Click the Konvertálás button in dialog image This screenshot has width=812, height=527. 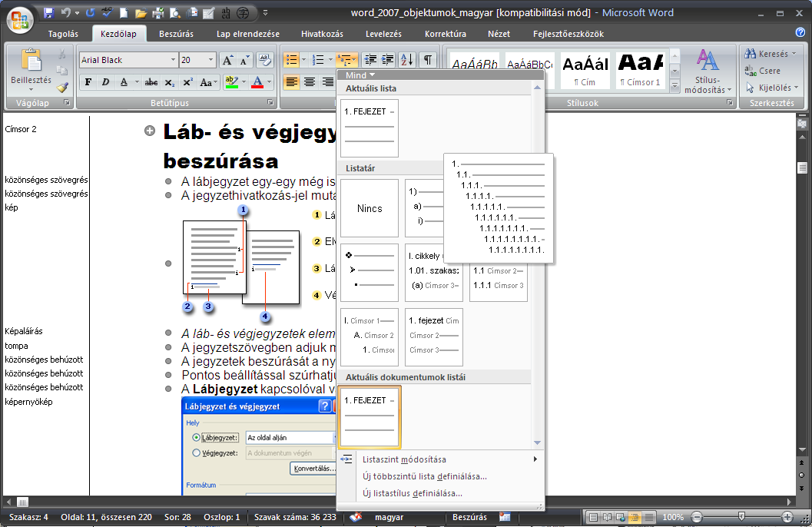coord(314,469)
